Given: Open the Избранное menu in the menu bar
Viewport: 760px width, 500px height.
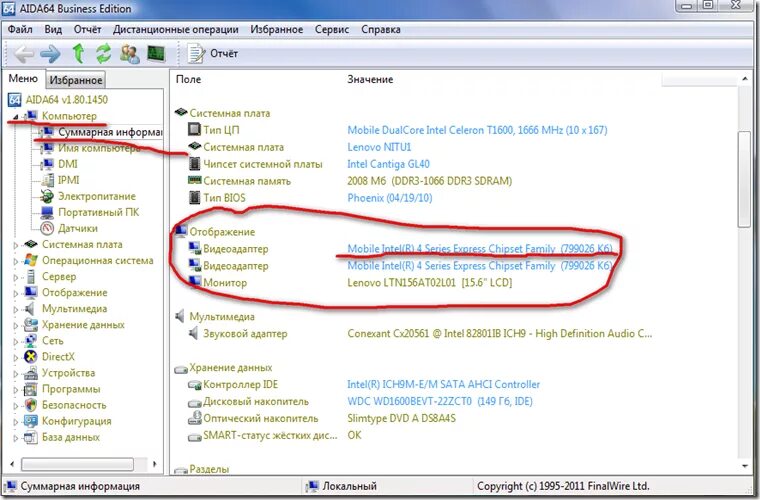Looking at the screenshot, I should [x=276, y=30].
